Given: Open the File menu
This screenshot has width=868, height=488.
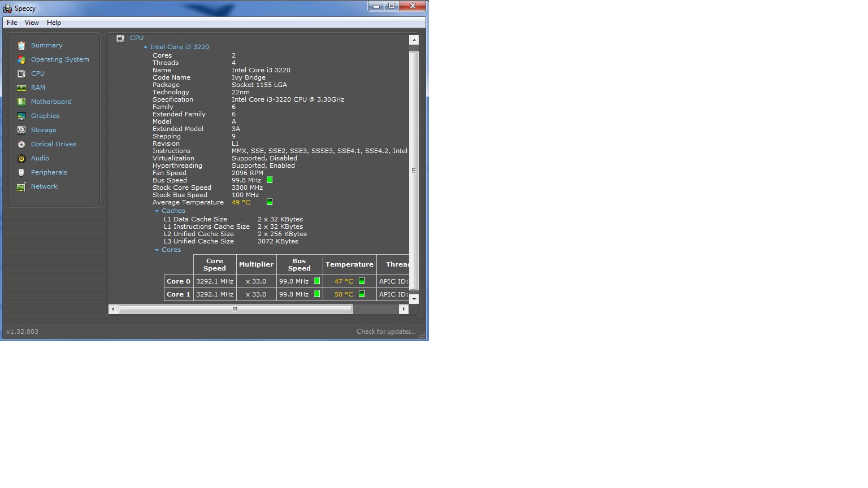Looking at the screenshot, I should pyautogui.click(x=12, y=23).
